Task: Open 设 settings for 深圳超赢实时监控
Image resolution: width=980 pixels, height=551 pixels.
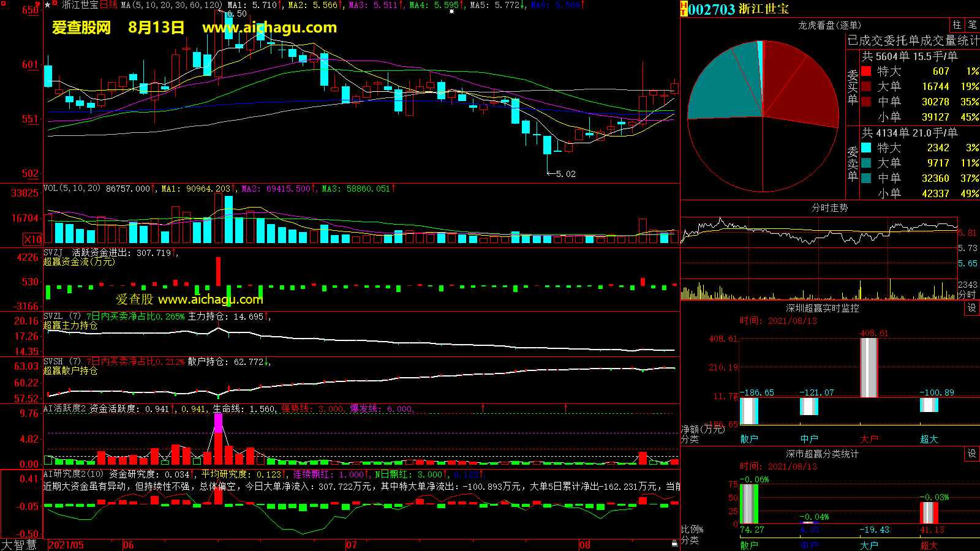Action: [972, 308]
